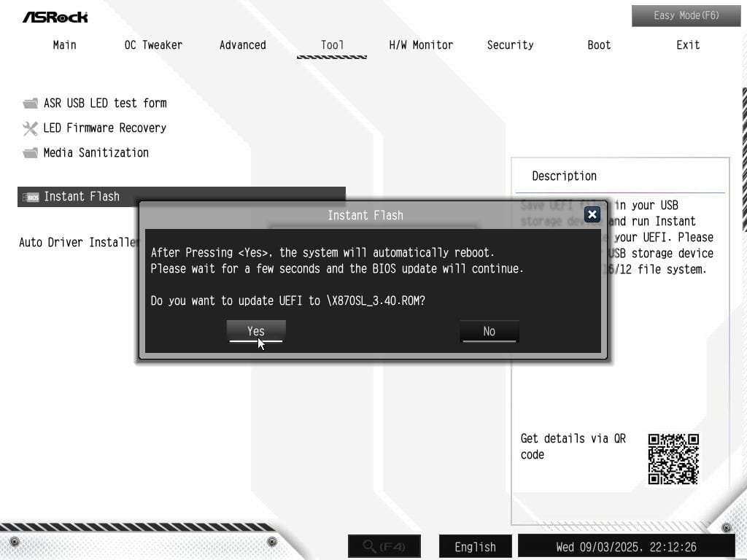The image size is (747, 560).
Task: Open the OC Tweaker tab
Action: click(x=153, y=45)
